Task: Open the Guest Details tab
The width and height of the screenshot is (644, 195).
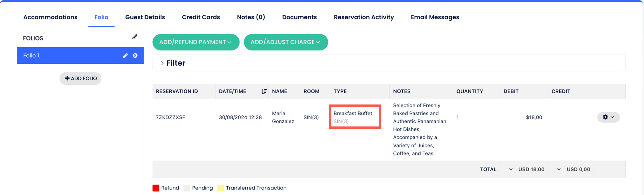Action: coord(145,17)
